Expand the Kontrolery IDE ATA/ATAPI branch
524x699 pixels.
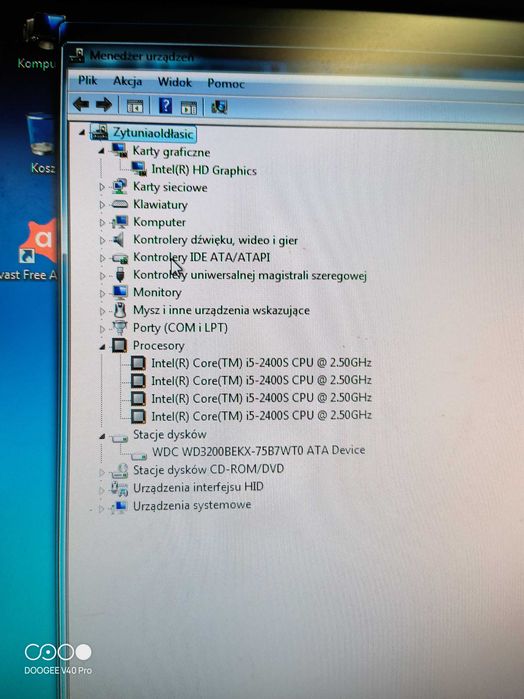(102, 258)
